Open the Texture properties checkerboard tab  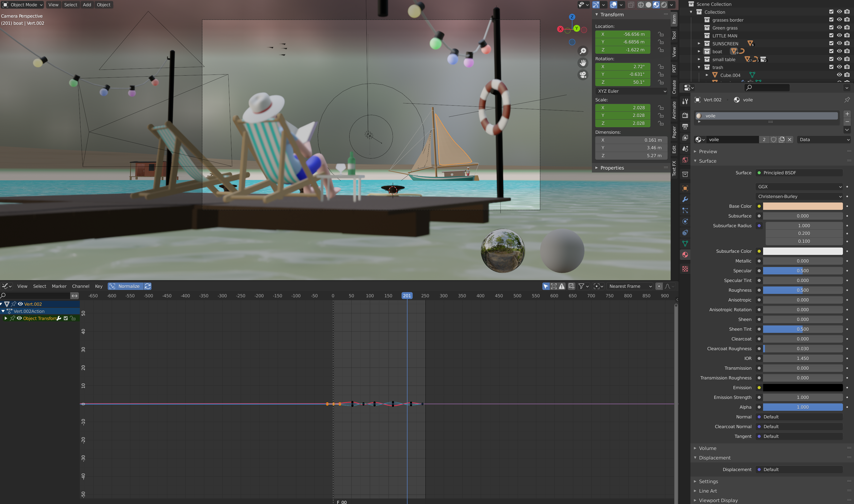(x=685, y=269)
